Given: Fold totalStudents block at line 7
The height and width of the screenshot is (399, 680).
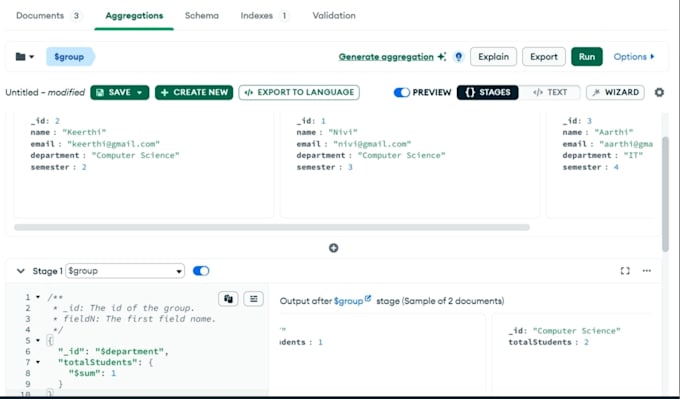Looking at the screenshot, I should 38,362.
